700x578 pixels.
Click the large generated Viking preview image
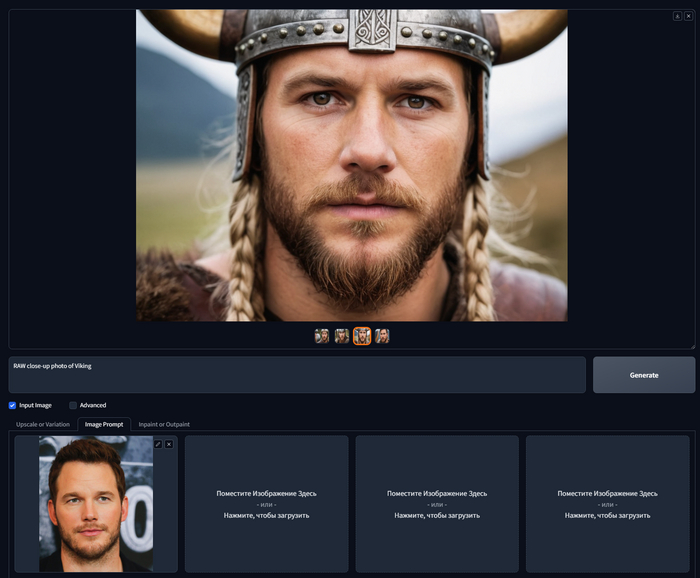[x=352, y=165]
